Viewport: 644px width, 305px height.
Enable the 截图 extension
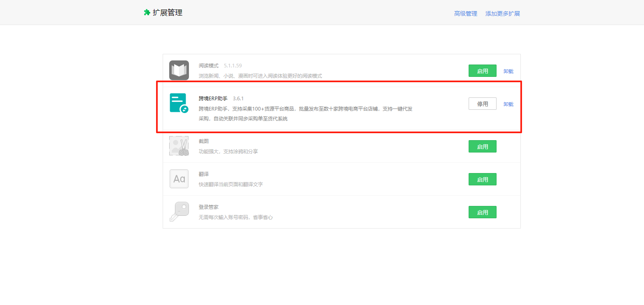click(483, 146)
